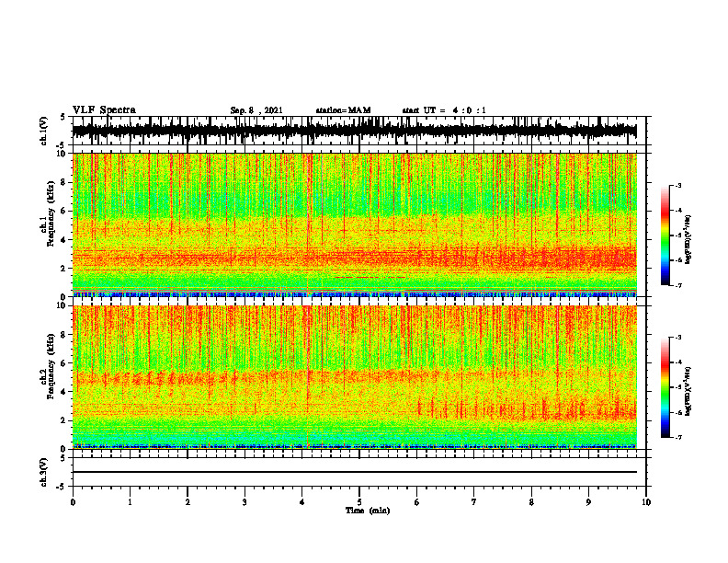Click the 'Time (min)' axis label

(x=368, y=511)
